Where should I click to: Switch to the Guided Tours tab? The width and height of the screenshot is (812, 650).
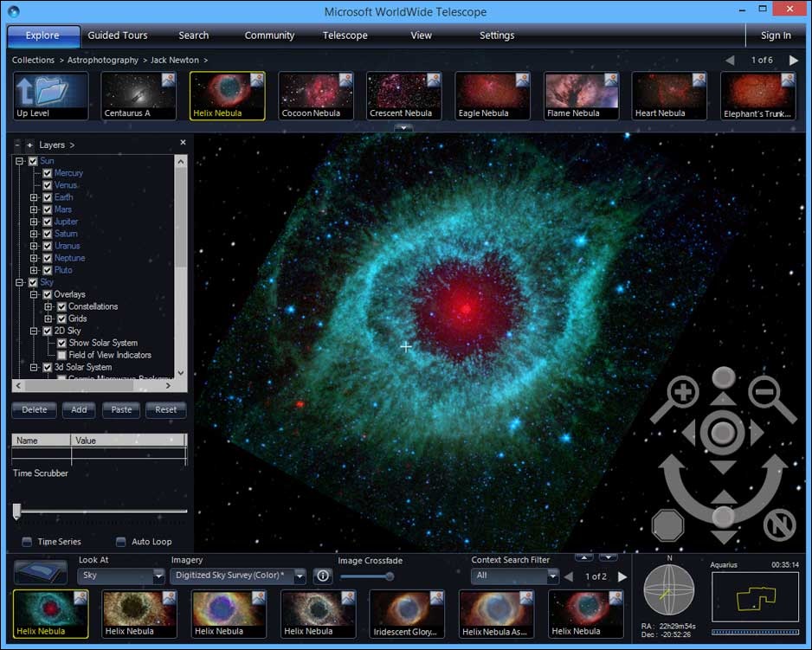(x=119, y=35)
